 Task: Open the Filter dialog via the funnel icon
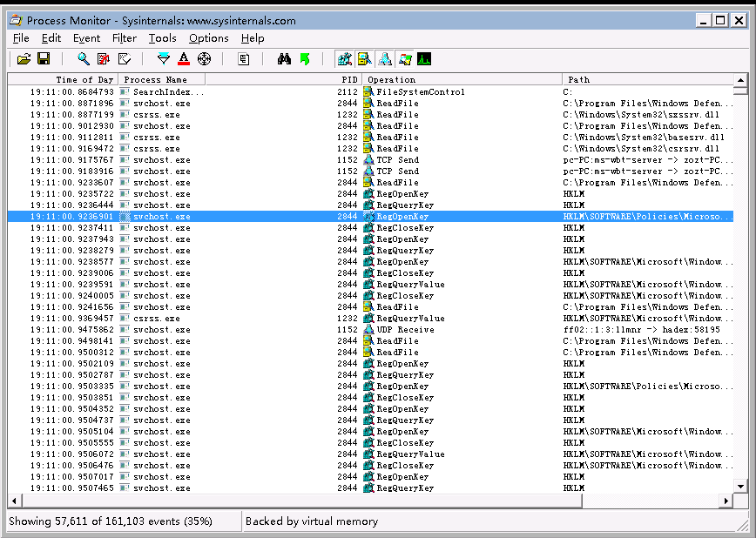(x=164, y=59)
